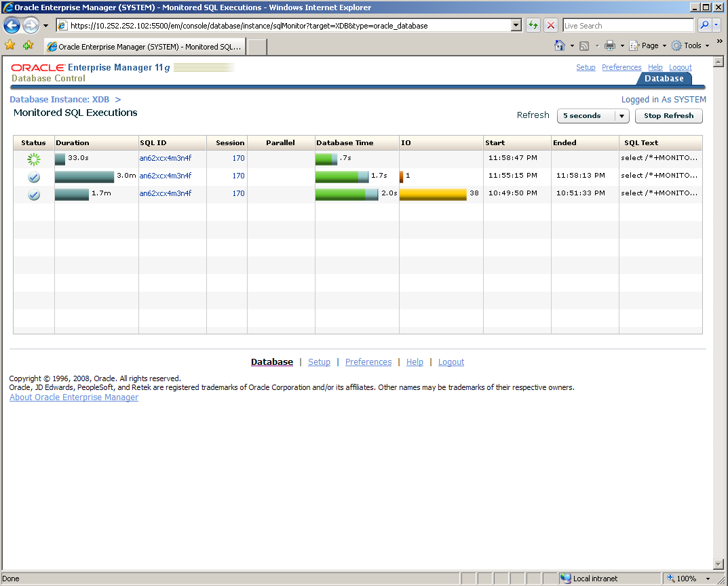
Task: Click the browser Back arrow button
Action: (x=12, y=26)
